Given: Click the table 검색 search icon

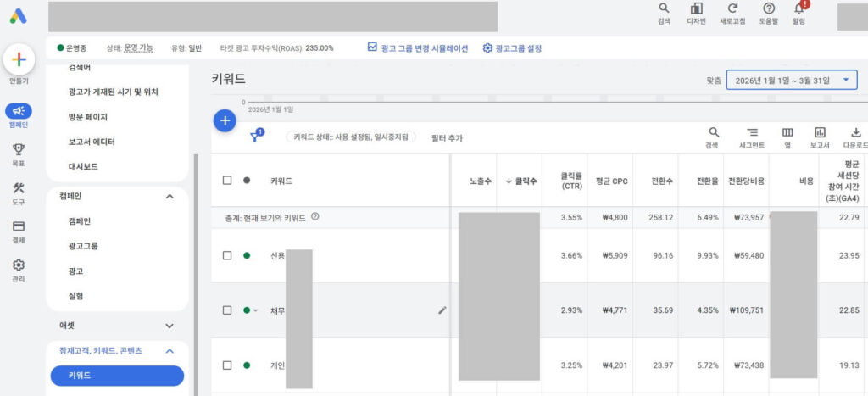Looking at the screenshot, I should click(x=714, y=132).
